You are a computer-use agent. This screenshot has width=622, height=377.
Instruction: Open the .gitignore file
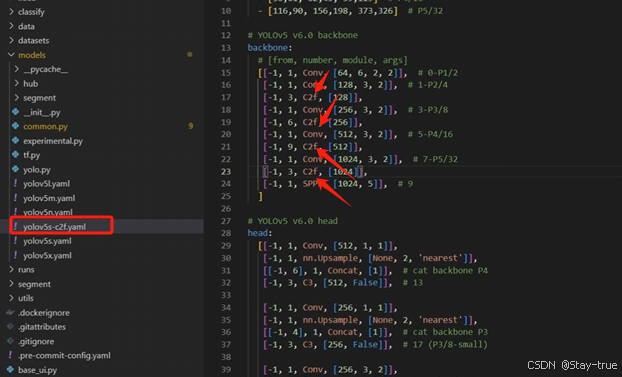point(36,341)
